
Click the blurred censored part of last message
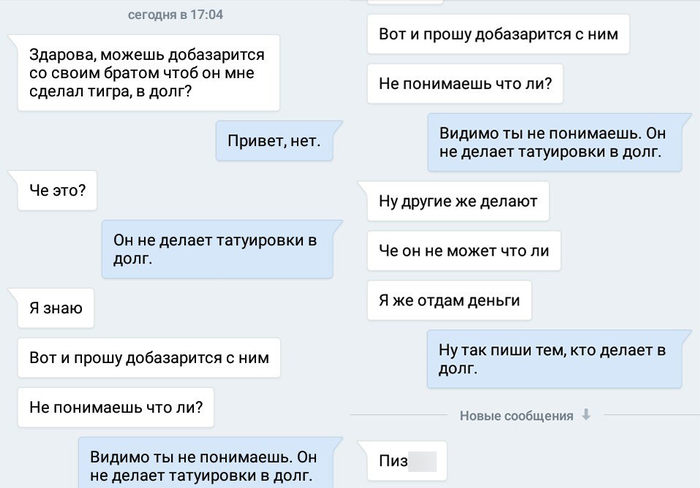(423, 461)
